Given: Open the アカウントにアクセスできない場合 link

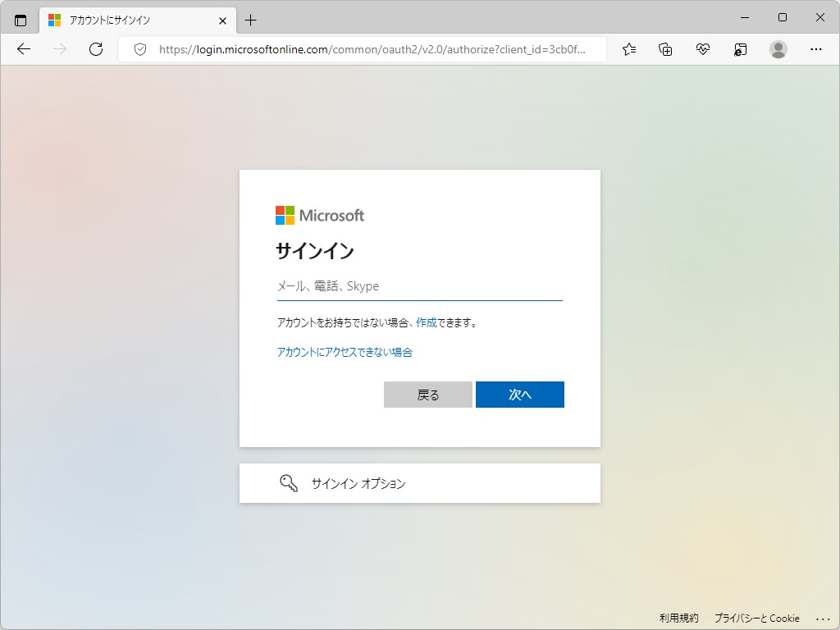Looking at the screenshot, I should (x=345, y=352).
